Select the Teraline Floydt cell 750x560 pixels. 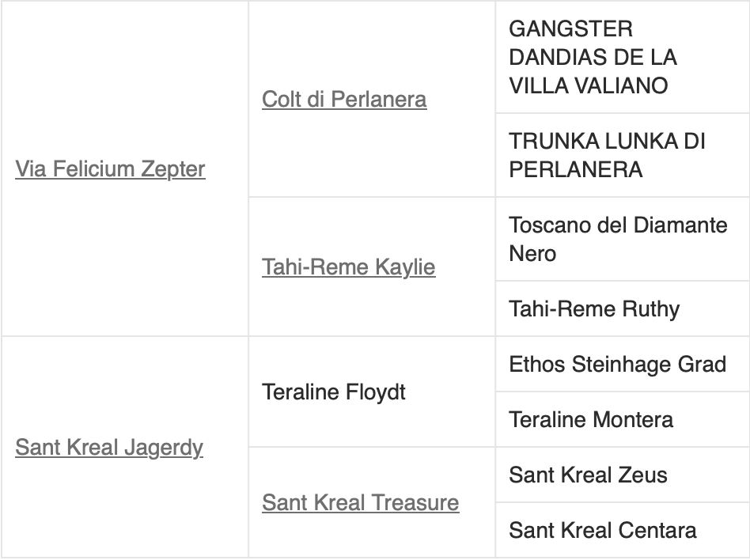click(x=333, y=392)
